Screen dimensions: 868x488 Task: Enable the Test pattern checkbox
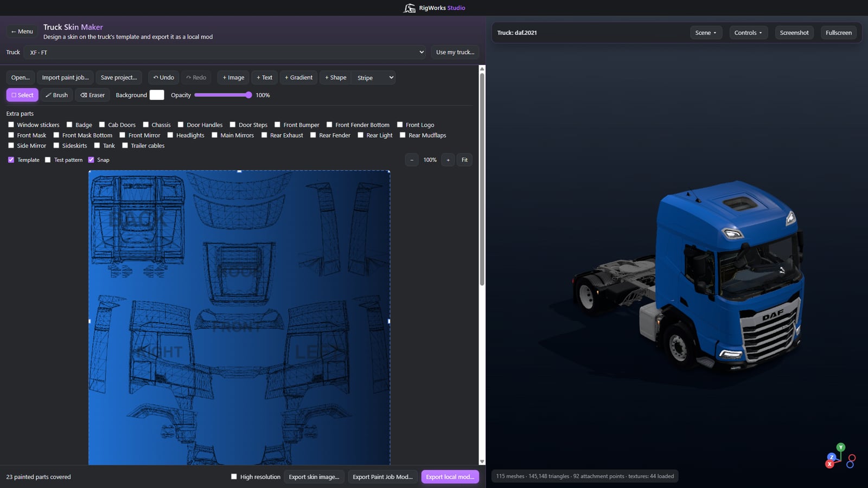[48, 160]
